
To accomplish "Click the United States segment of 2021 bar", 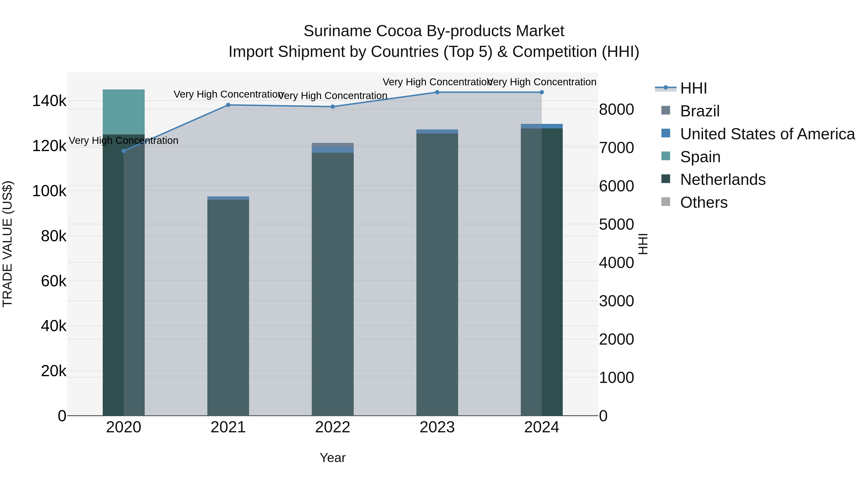I will pos(228,198).
